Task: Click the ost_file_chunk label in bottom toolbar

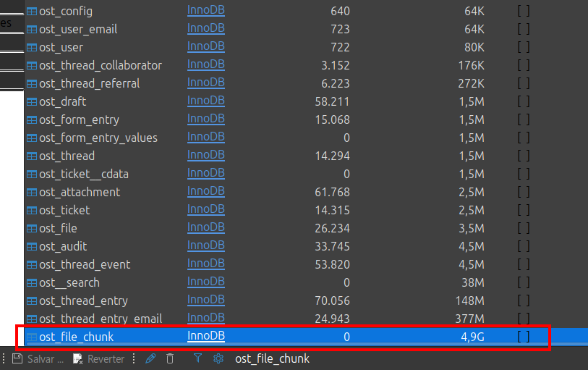Action: click(x=272, y=359)
